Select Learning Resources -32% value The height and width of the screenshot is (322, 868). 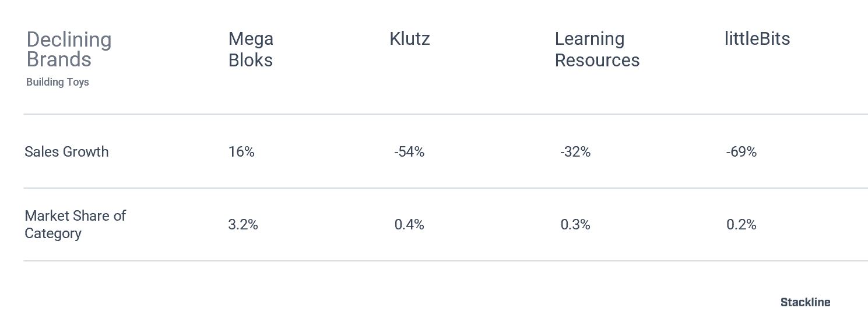tap(575, 152)
